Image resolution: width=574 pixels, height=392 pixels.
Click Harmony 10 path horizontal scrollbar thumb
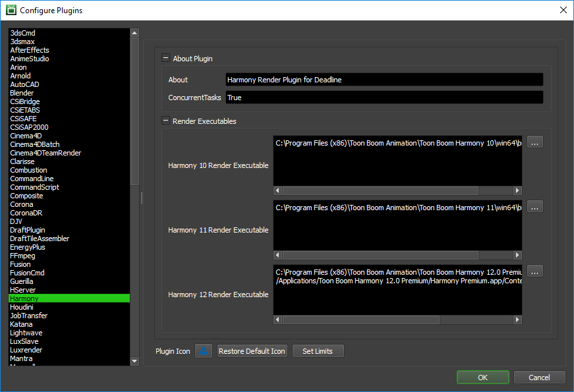pos(380,190)
